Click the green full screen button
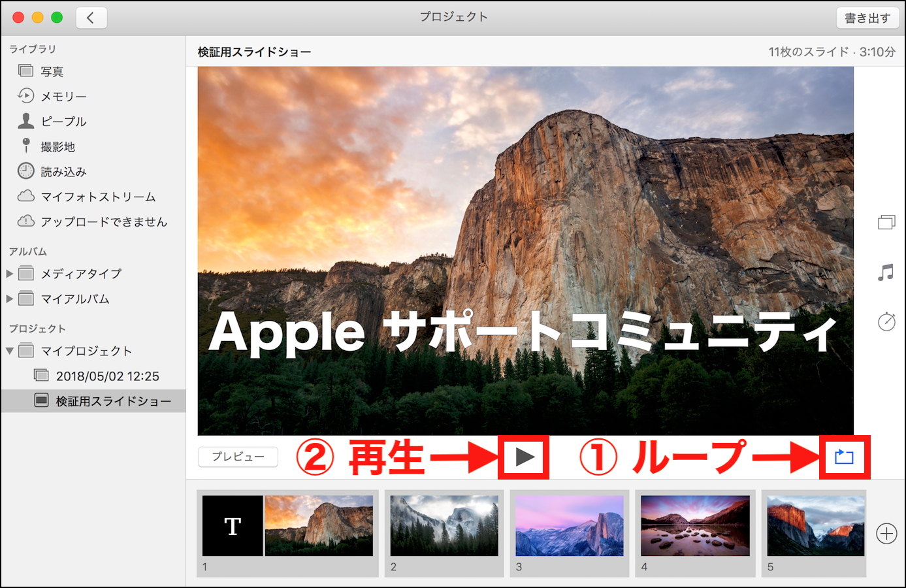Screen dimensions: 906x588 point(57,18)
